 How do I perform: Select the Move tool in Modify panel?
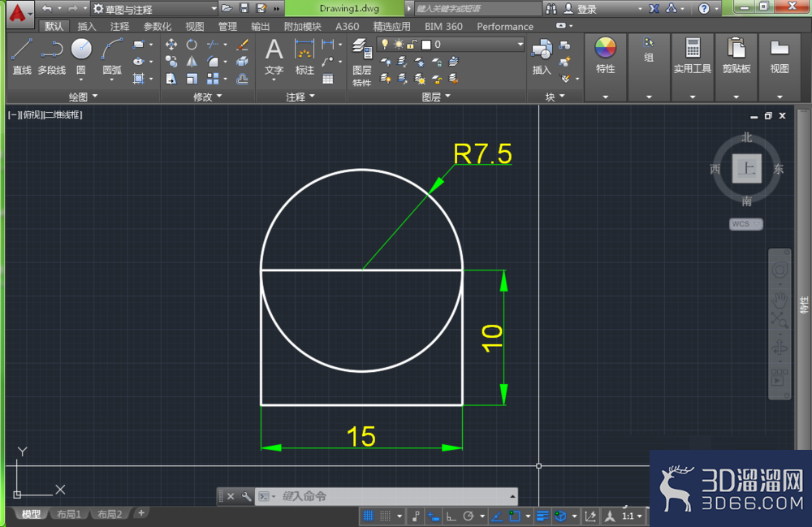(171, 45)
